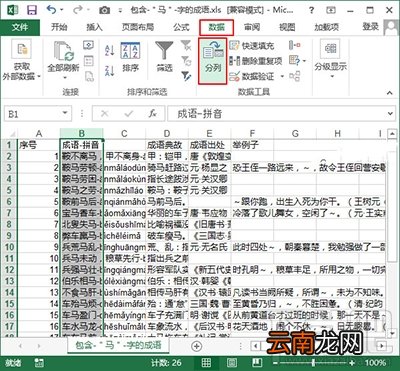Switch to Normal view in the status bar

click(206, 363)
